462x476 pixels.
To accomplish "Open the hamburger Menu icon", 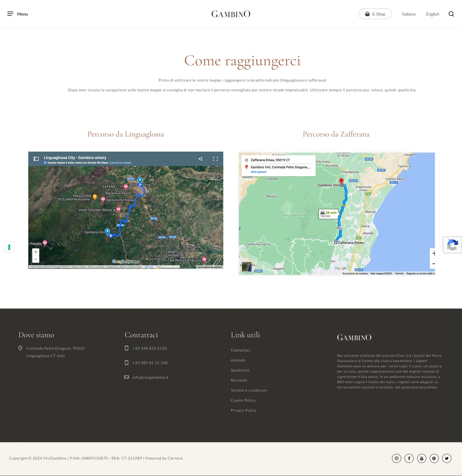I will [10, 14].
